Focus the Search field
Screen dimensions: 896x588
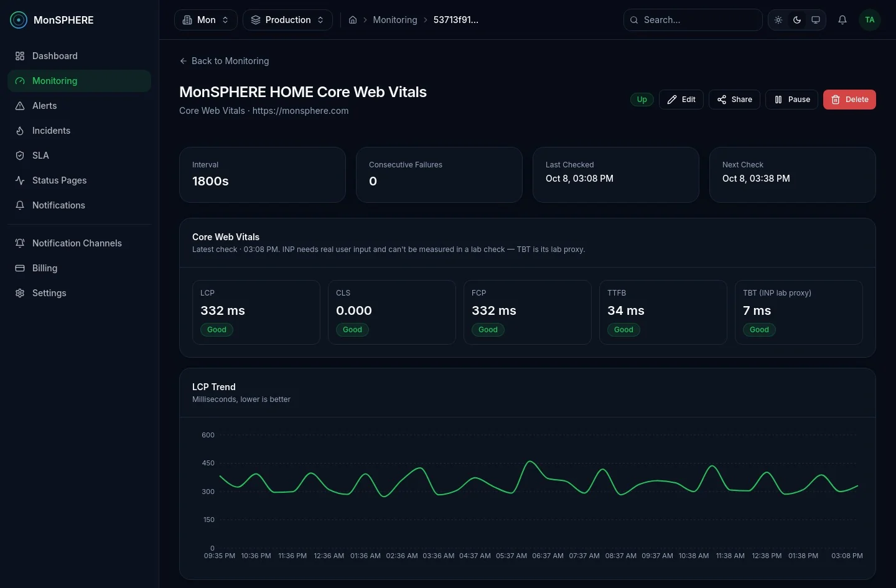(x=693, y=20)
